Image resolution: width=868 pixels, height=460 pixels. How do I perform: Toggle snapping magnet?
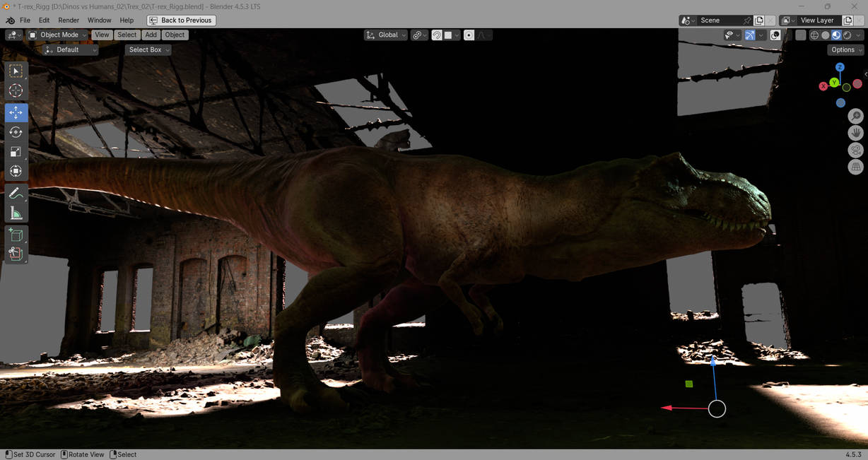437,35
